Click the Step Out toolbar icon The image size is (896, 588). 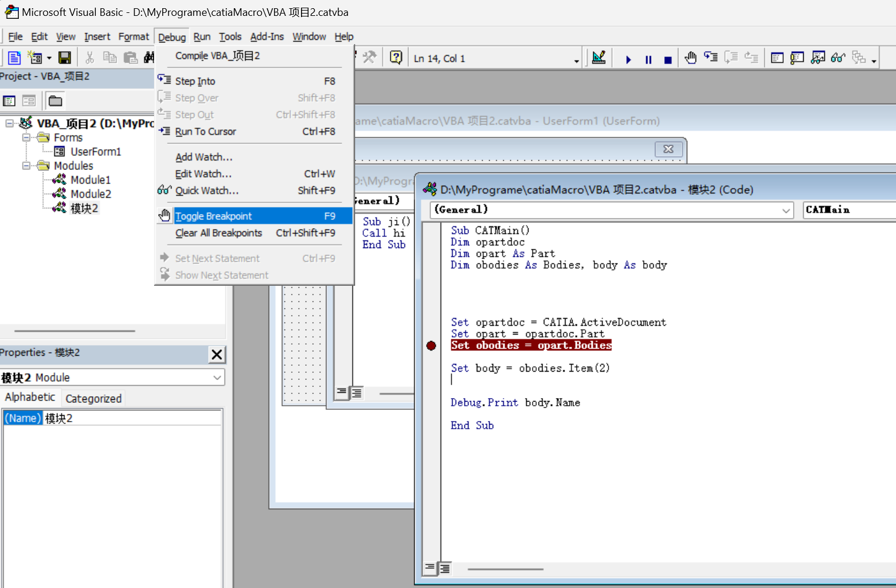[751, 58]
